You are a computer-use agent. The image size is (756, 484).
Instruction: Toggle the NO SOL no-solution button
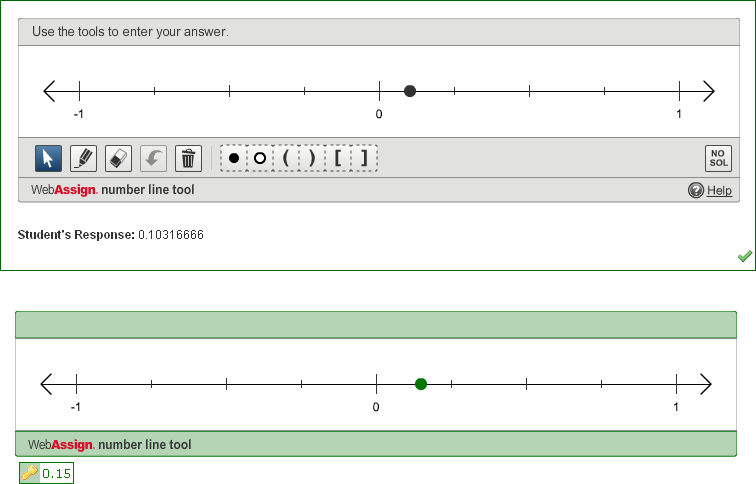(718, 158)
